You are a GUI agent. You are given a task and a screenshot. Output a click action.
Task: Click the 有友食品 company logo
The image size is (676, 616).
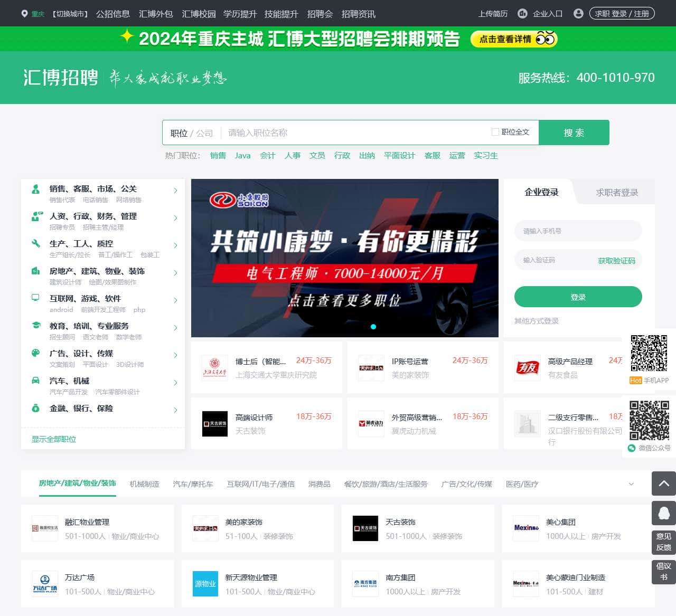coord(527,367)
